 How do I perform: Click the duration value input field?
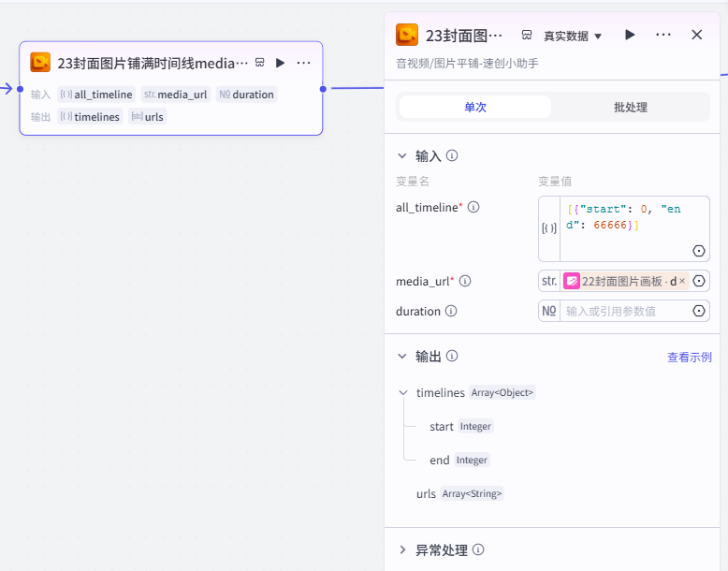coord(626,311)
